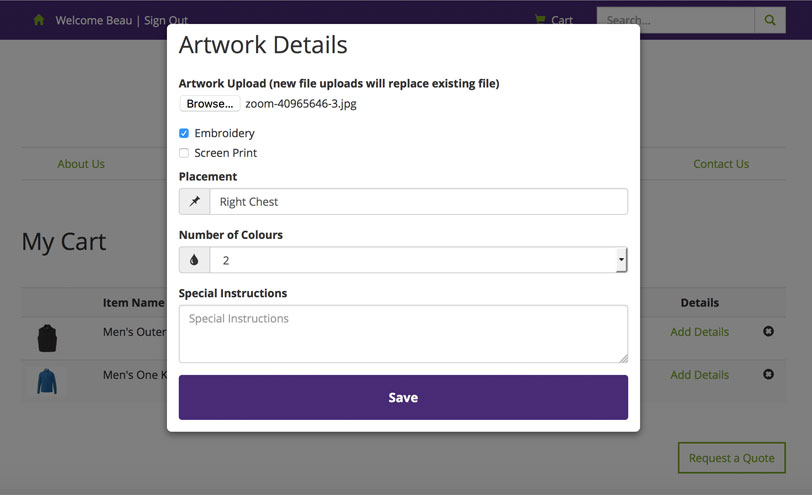
Task: Click the search magnifier button
Action: [770, 20]
